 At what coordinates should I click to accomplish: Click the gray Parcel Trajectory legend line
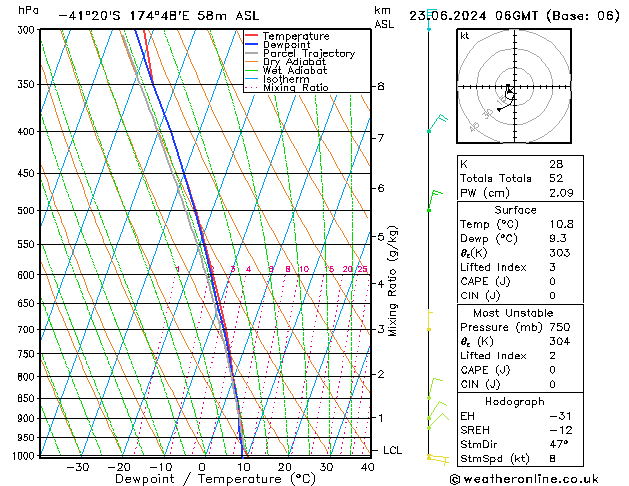pos(252,53)
